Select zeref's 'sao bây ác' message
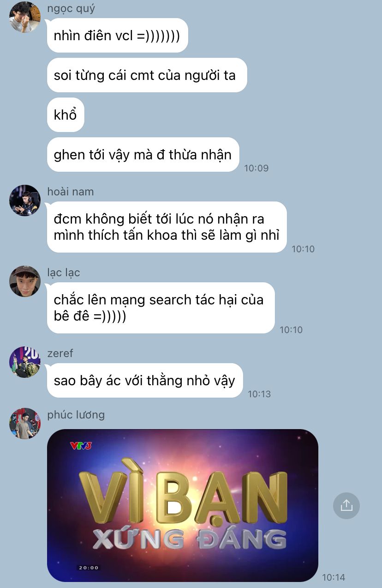Viewport: 382px width, 588px height. [x=145, y=381]
